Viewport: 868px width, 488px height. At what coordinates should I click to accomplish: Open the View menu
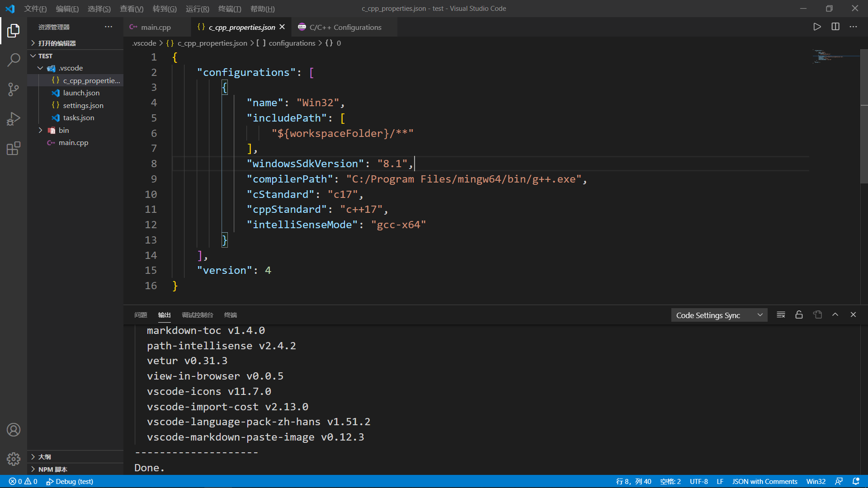[x=132, y=9]
